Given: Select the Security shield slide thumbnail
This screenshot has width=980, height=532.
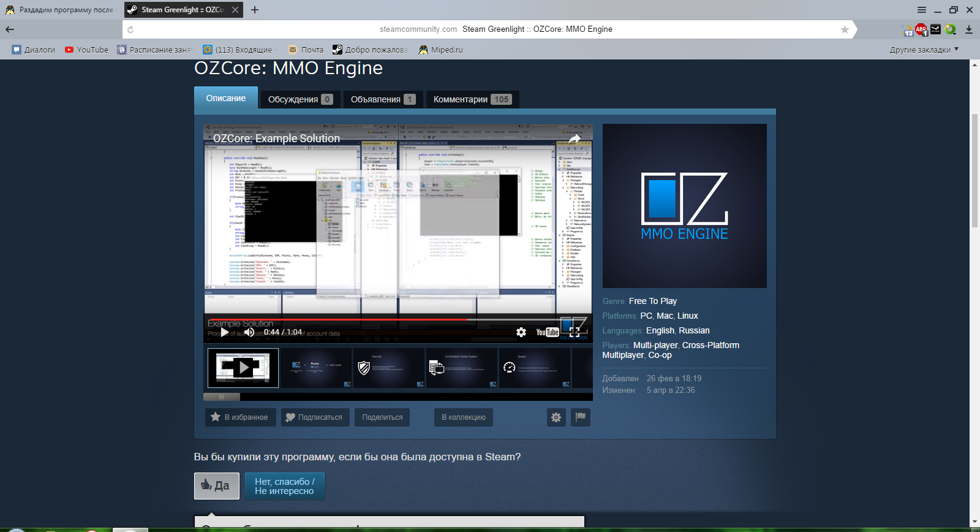Looking at the screenshot, I should (389, 368).
